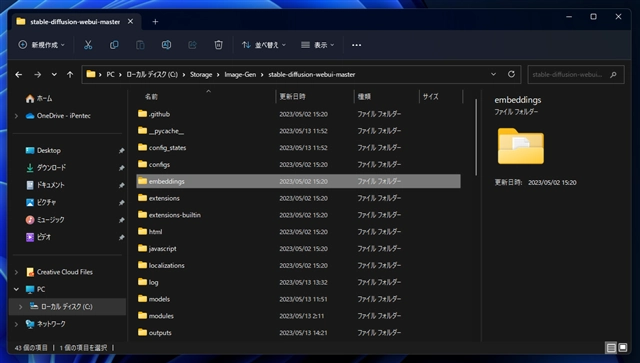The image size is (640, 363).
Task: Open ミュージック quick access item
Action: pos(45,220)
